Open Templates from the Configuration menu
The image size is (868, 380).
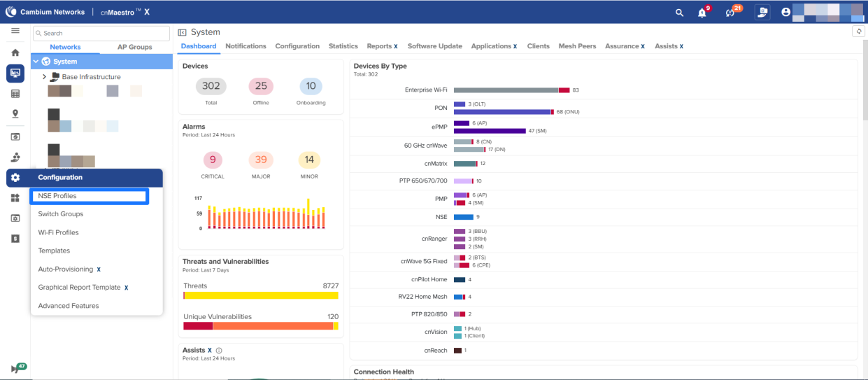click(x=54, y=251)
